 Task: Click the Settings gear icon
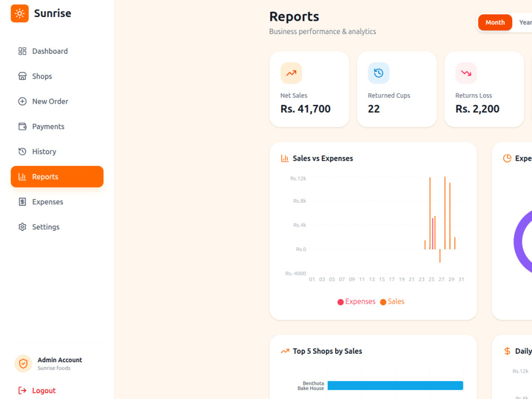pos(22,227)
